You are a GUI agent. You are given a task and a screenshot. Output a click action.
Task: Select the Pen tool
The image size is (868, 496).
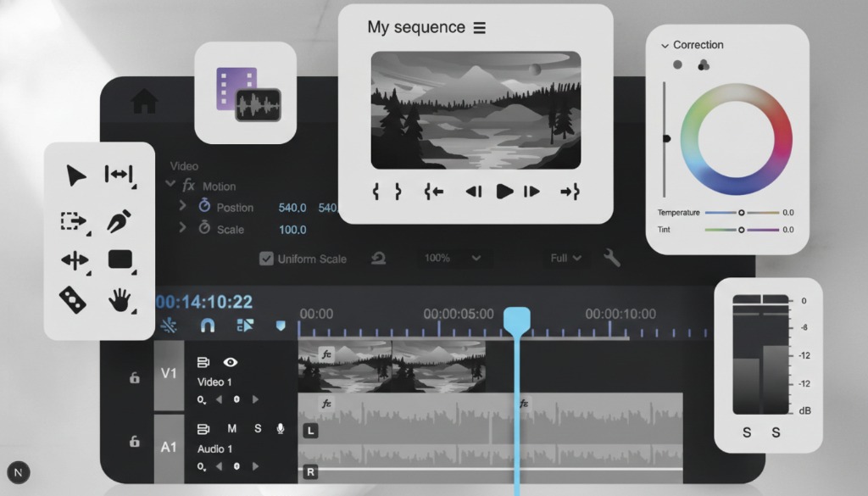(119, 220)
